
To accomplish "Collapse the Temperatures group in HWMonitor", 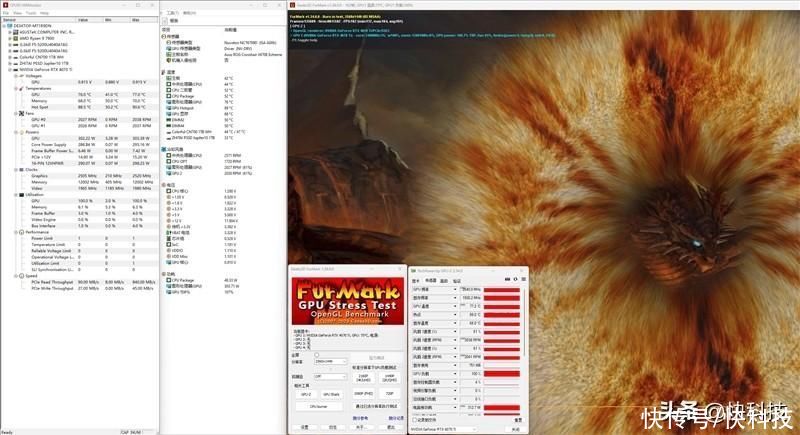I will (16, 88).
